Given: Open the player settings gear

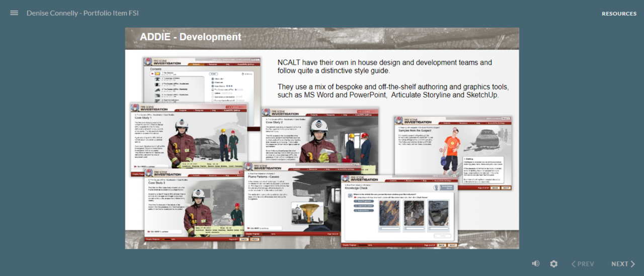Looking at the screenshot, I should coord(554,264).
